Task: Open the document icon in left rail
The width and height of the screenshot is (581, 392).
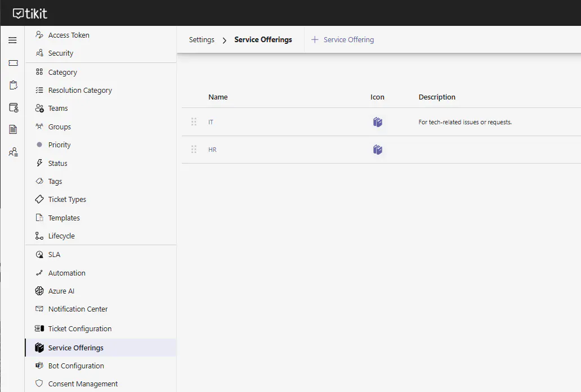Action: tap(13, 129)
